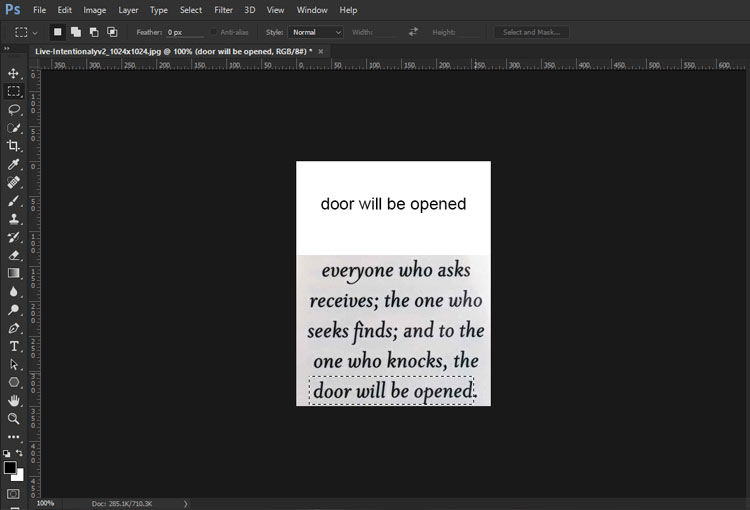The height and width of the screenshot is (510, 750).
Task: Click the Width input field
Action: (386, 32)
